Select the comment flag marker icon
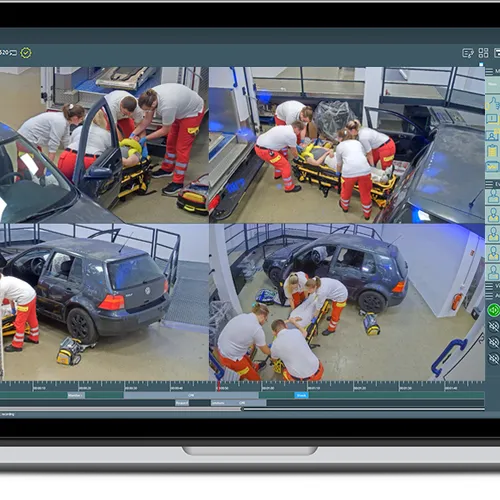500x500 pixels. (x=493, y=119)
